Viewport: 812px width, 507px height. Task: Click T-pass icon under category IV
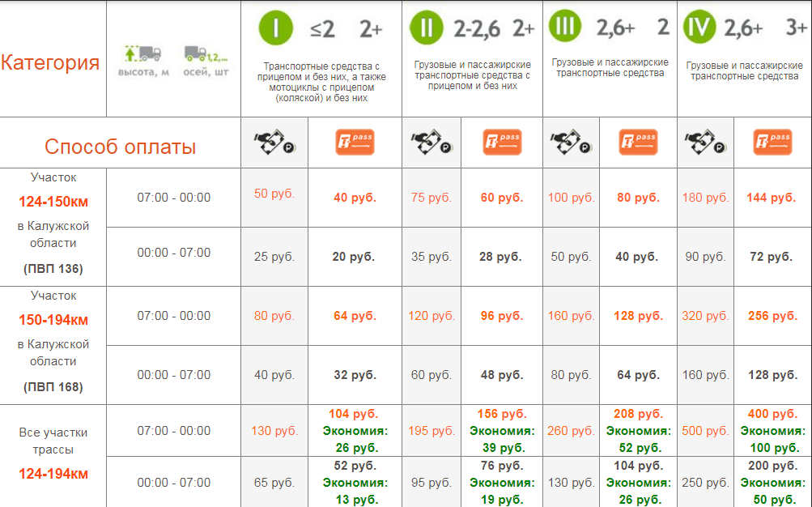(772, 142)
